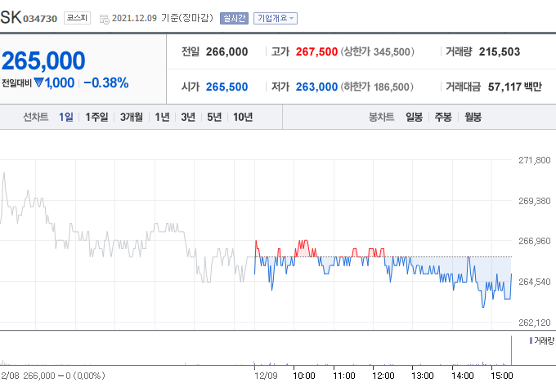This screenshot has width=556, height=392.
Task: Click the current price 265,000
Action: [43, 60]
